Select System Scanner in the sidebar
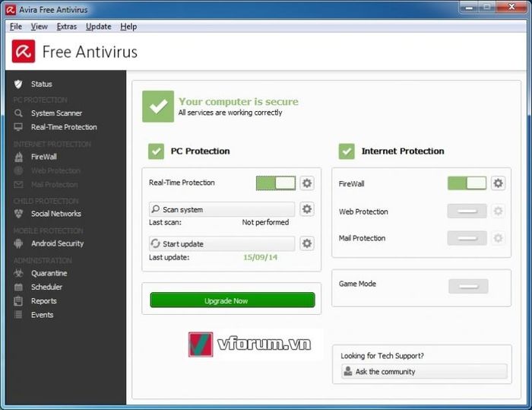This screenshot has width=532, height=410. point(57,113)
